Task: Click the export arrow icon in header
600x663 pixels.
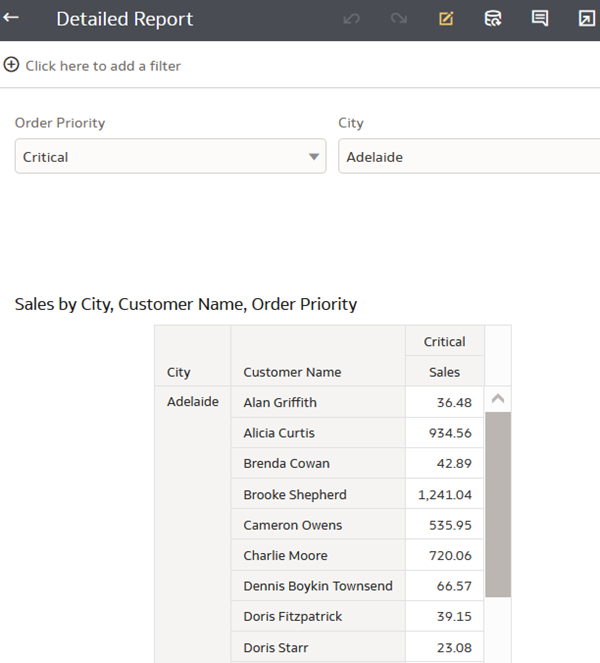Action: coord(586,19)
